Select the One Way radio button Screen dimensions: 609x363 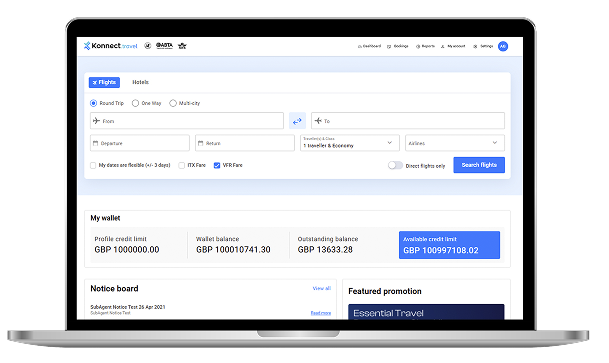(135, 103)
